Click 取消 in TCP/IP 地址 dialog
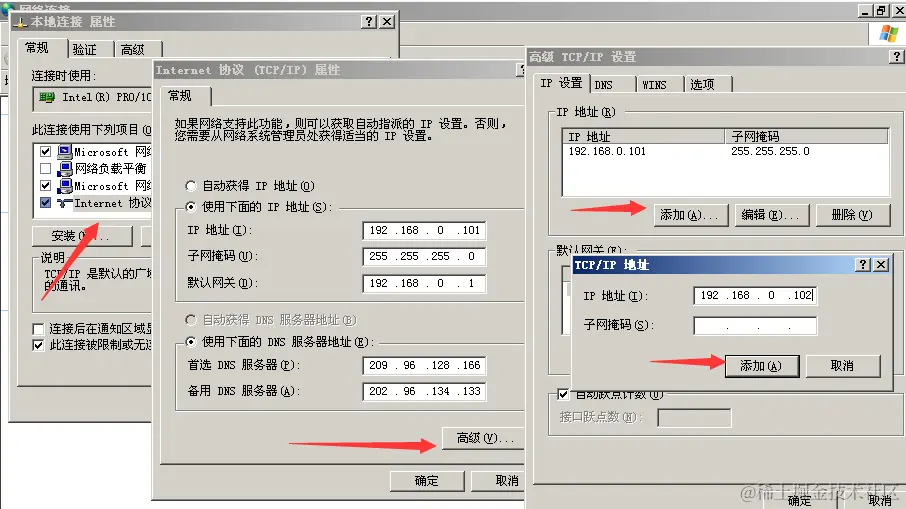This screenshot has height=509, width=906. pyautogui.click(x=842, y=366)
